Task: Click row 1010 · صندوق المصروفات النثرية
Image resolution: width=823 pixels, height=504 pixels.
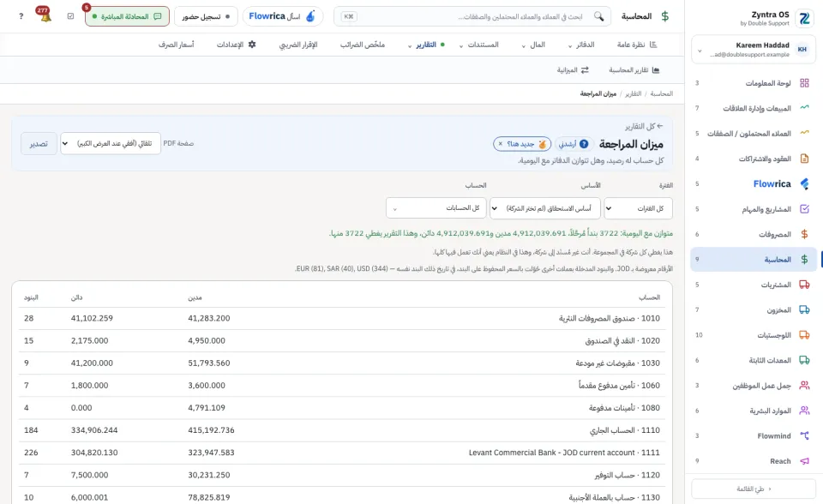Action: pyautogui.click(x=342, y=318)
